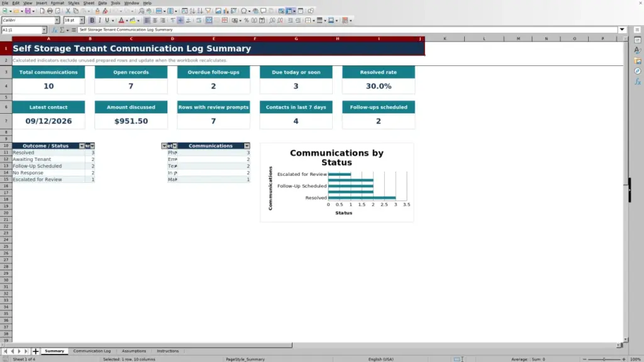
Task: Open the Sheet menu
Action: [89, 3]
